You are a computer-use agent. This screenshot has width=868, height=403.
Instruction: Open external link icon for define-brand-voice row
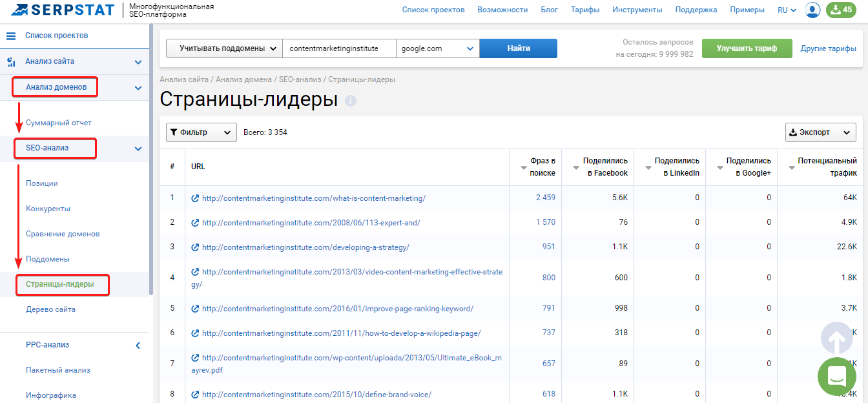[x=195, y=395]
